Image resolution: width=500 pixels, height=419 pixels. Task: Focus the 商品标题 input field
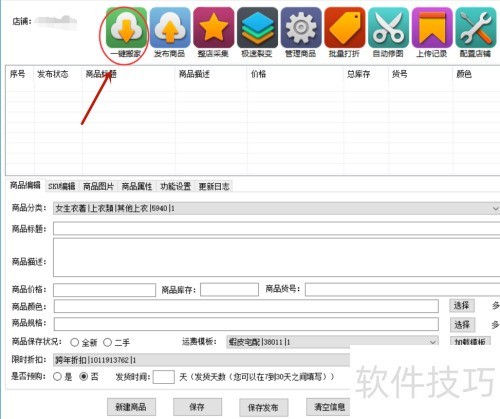pyautogui.click(x=277, y=229)
